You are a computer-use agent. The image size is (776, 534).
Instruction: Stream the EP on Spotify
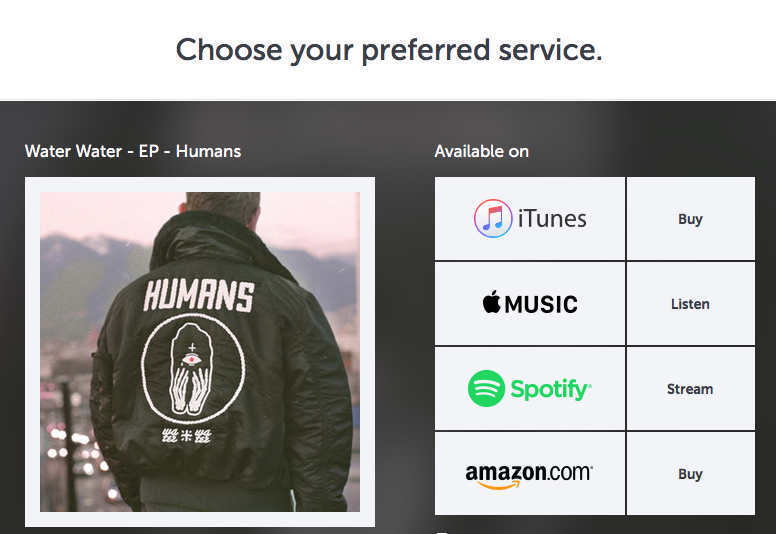(x=690, y=389)
